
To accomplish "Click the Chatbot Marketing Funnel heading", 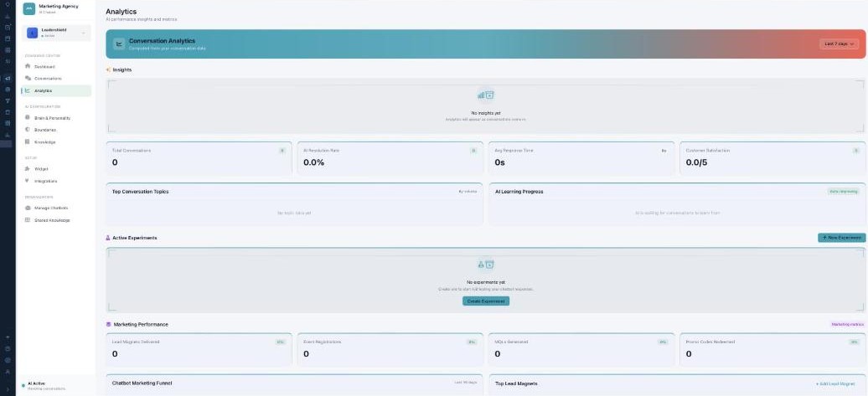I will click(142, 383).
